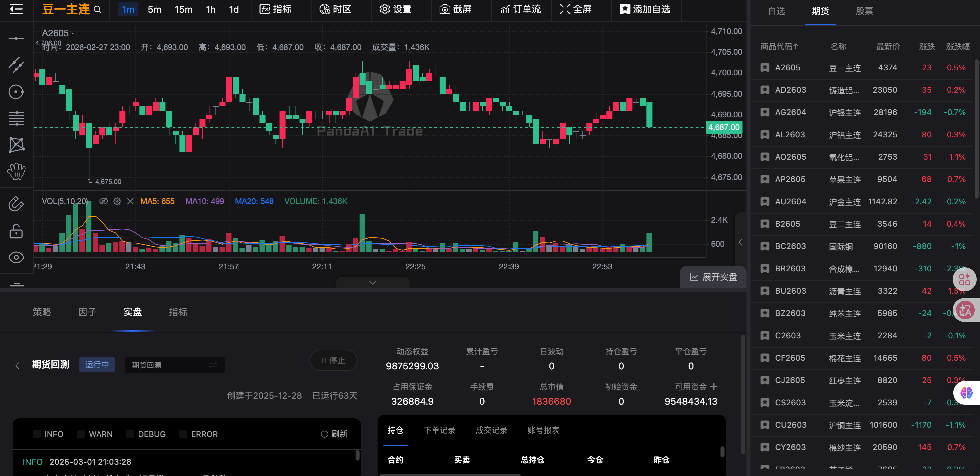This screenshot has height=476, width=980.
Task: Search symbol via magnifier next to 豆一主连
Action: click(x=97, y=10)
